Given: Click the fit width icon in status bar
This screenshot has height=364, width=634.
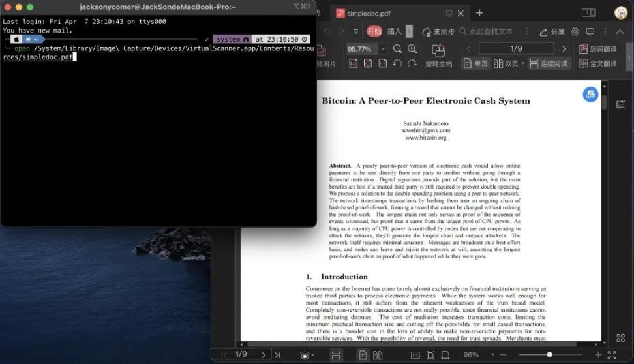Looking at the screenshot, I should 445,355.
